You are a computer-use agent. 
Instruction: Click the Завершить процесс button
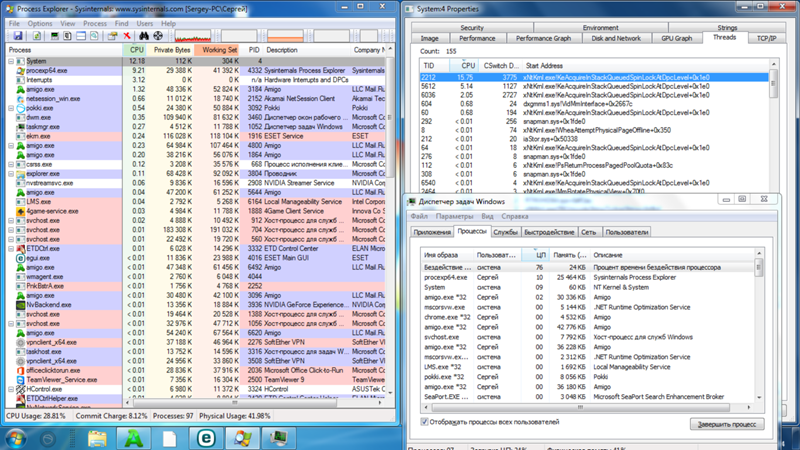point(727,424)
